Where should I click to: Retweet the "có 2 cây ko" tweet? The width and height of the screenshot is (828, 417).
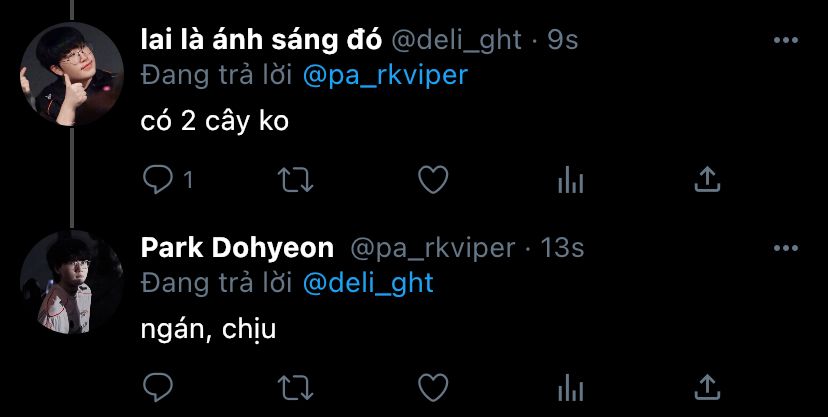tap(296, 180)
